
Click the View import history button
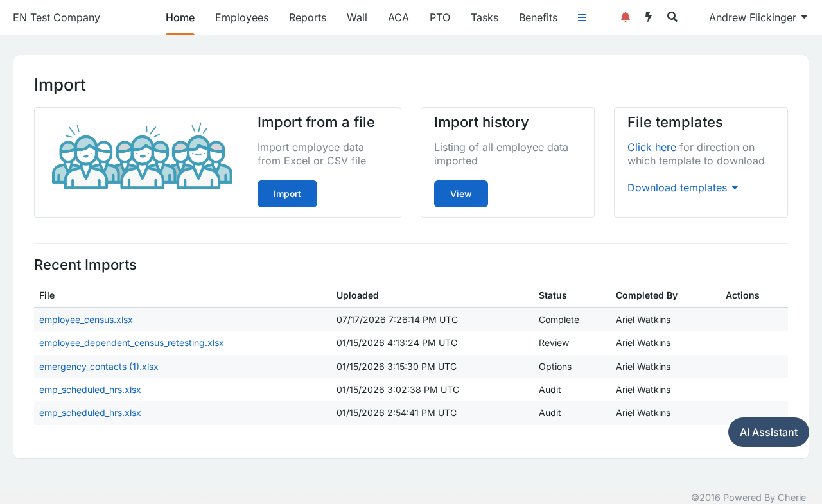pos(461,194)
